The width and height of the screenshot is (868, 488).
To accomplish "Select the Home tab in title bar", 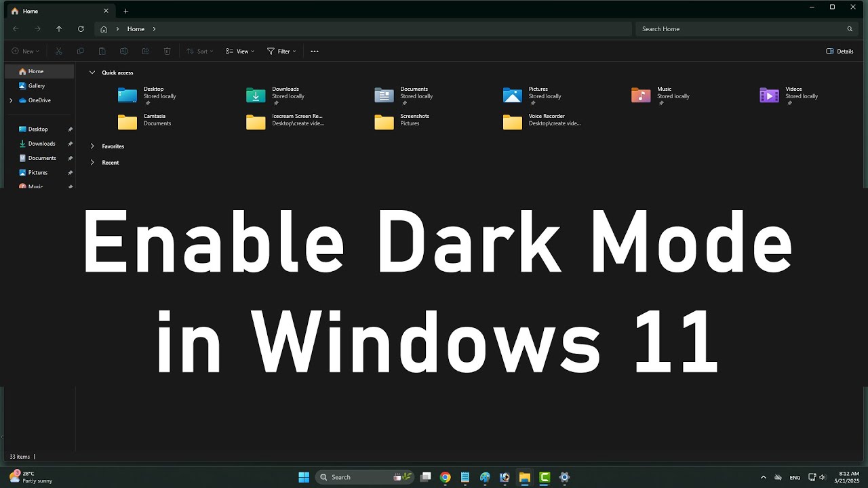I will (x=60, y=11).
